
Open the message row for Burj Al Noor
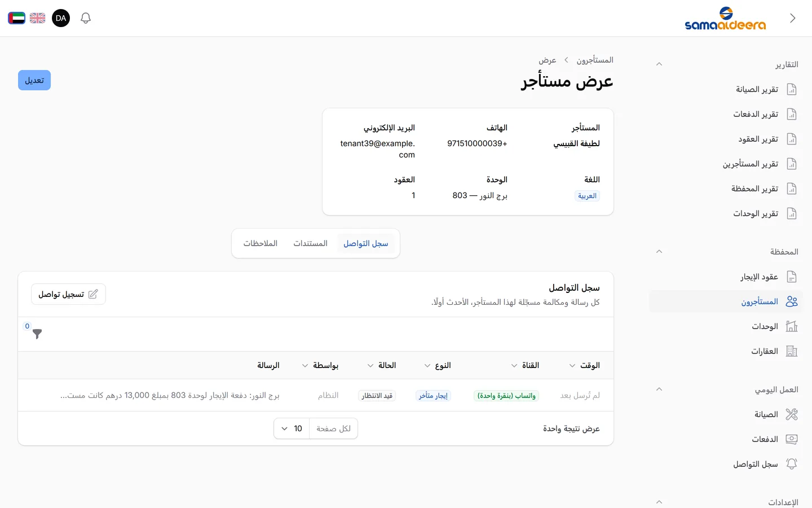[x=316, y=395]
